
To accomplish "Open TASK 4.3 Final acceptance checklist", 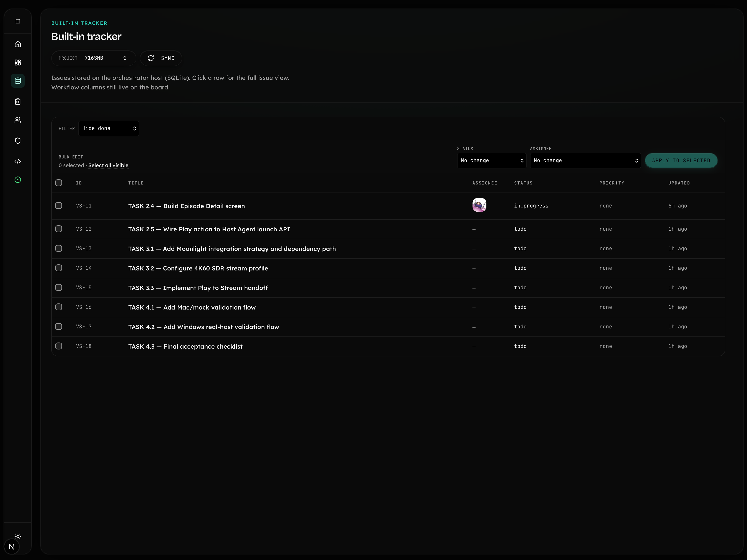I will [185, 347].
